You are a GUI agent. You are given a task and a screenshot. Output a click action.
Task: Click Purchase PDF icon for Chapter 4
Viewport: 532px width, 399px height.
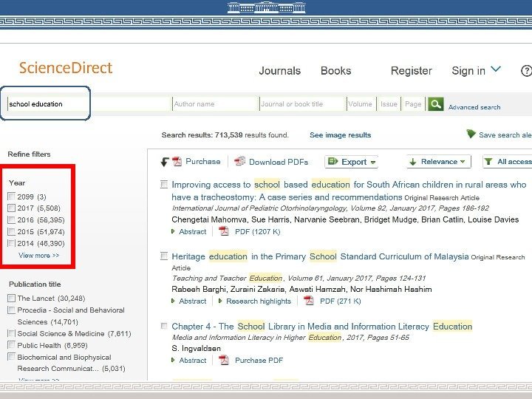pyautogui.click(x=224, y=360)
